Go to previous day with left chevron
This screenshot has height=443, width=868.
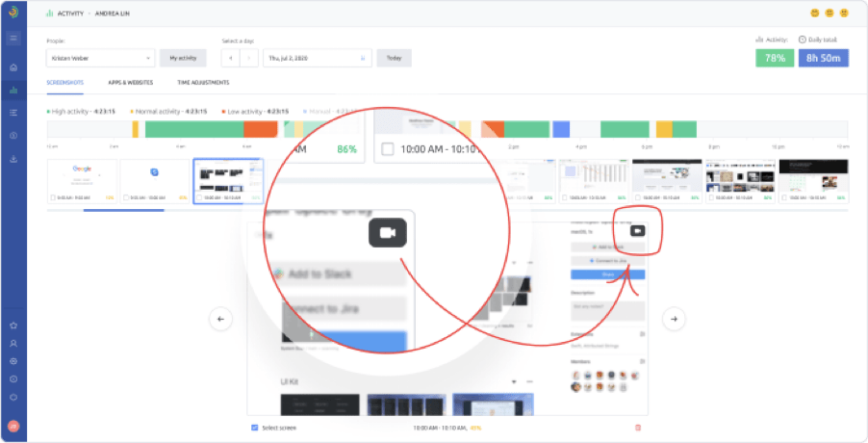230,58
